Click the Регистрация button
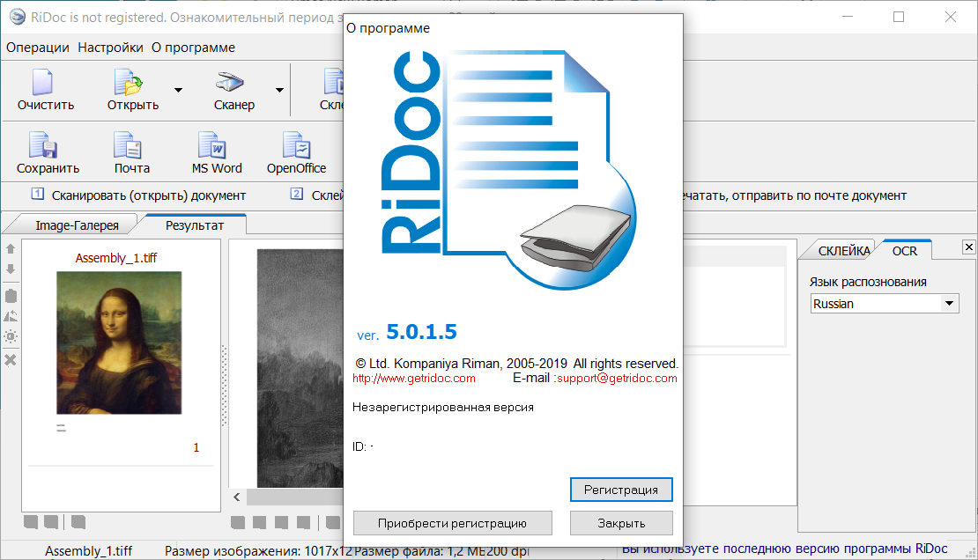Screen dimensions: 978x560 621,490
